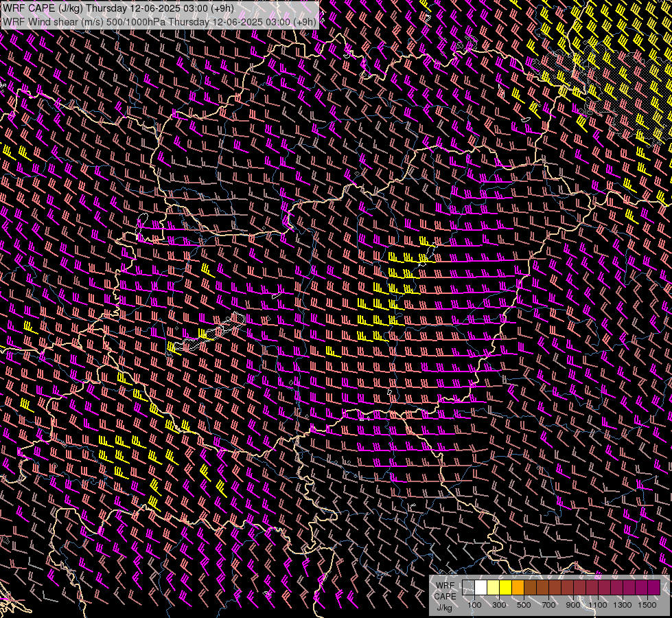
Task: Click the J/kg unit label in legend
Action: [445, 608]
